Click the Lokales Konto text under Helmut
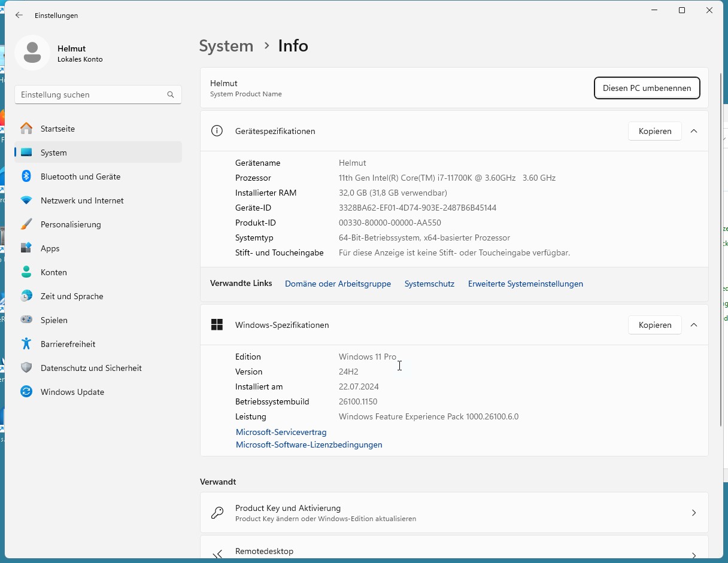 tap(80, 59)
